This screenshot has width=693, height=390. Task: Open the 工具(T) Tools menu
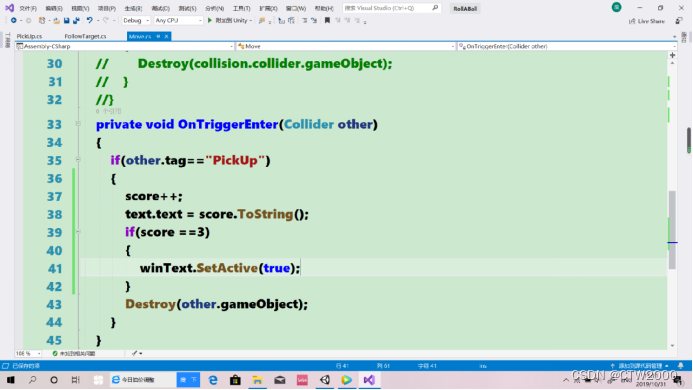[x=241, y=8]
